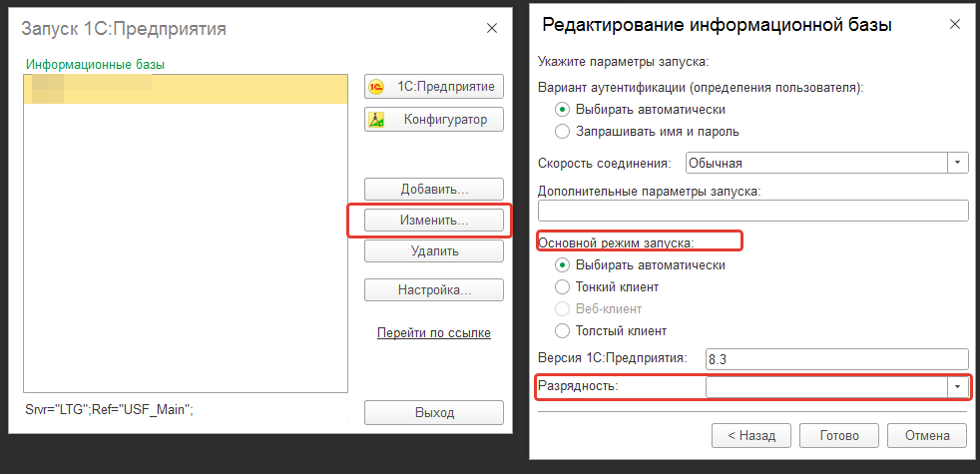Expand the Разрядность dropdown arrow
The width and height of the screenshot is (980, 474).
(957, 388)
